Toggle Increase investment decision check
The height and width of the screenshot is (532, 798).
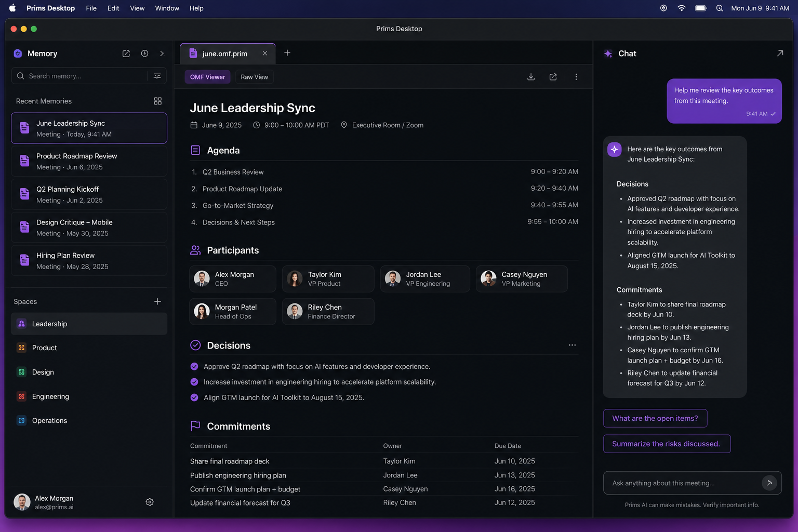click(x=194, y=382)
